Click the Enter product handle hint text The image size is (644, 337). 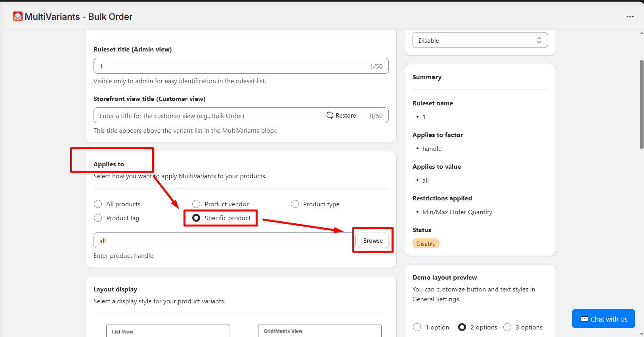tap(123, 255)
